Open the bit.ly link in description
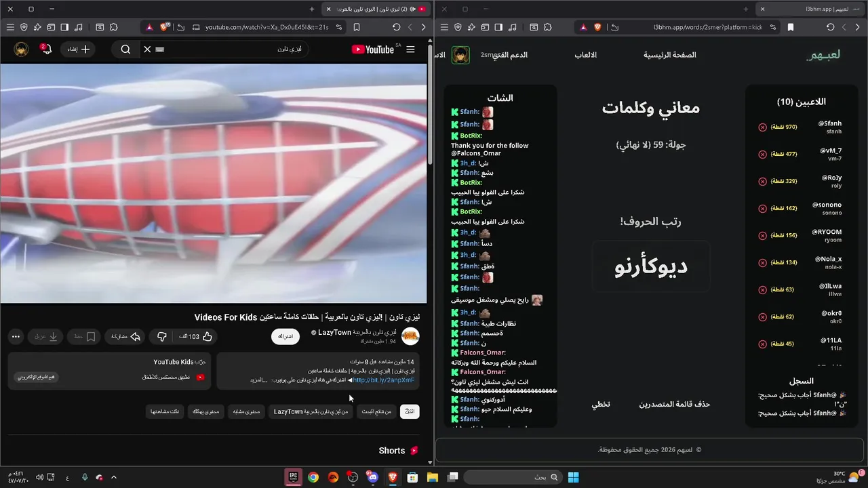The image size is (868, 488). point(383,380)
